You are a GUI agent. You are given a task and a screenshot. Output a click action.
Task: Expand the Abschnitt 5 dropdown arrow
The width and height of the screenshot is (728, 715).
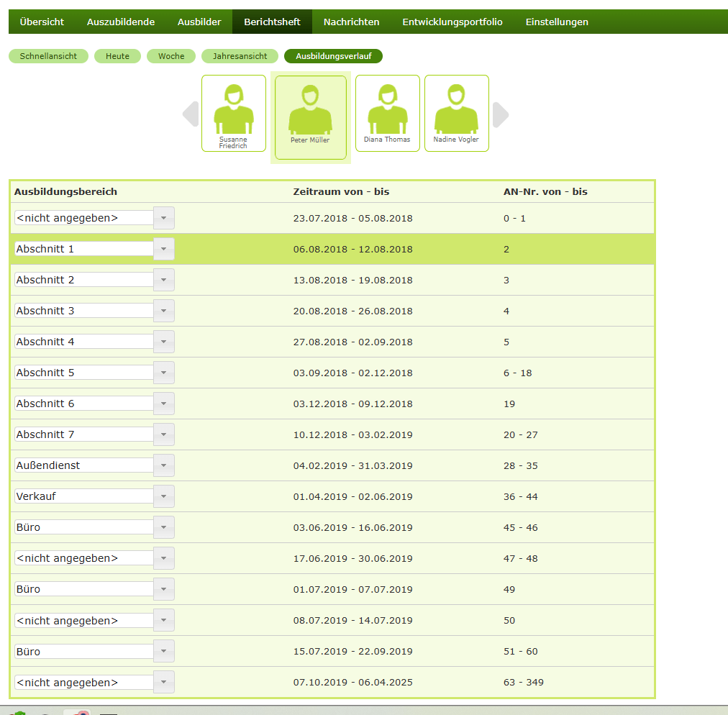(x=164, y=373)
